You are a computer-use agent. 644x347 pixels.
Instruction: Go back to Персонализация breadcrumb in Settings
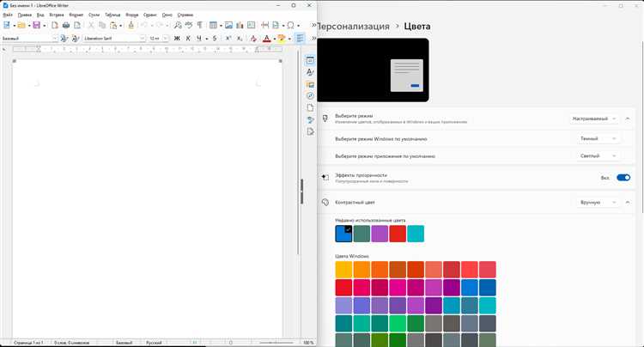coord(354,27)
